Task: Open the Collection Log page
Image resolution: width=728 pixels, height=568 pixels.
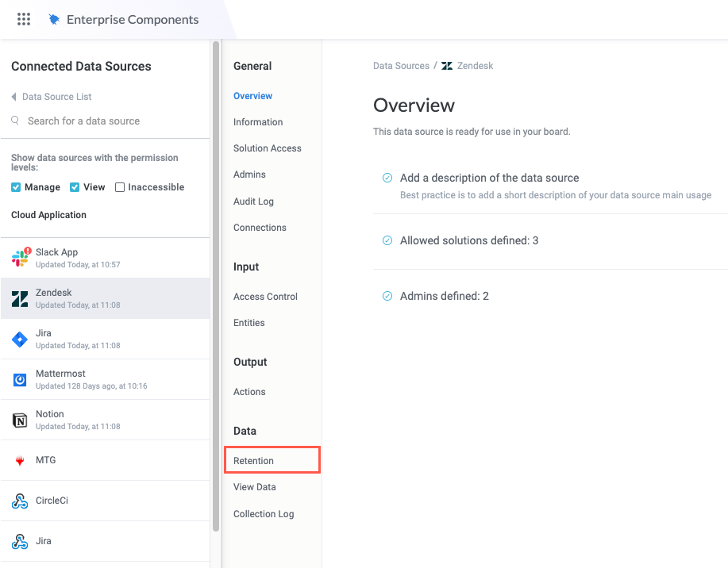Action: pos(264,514)
